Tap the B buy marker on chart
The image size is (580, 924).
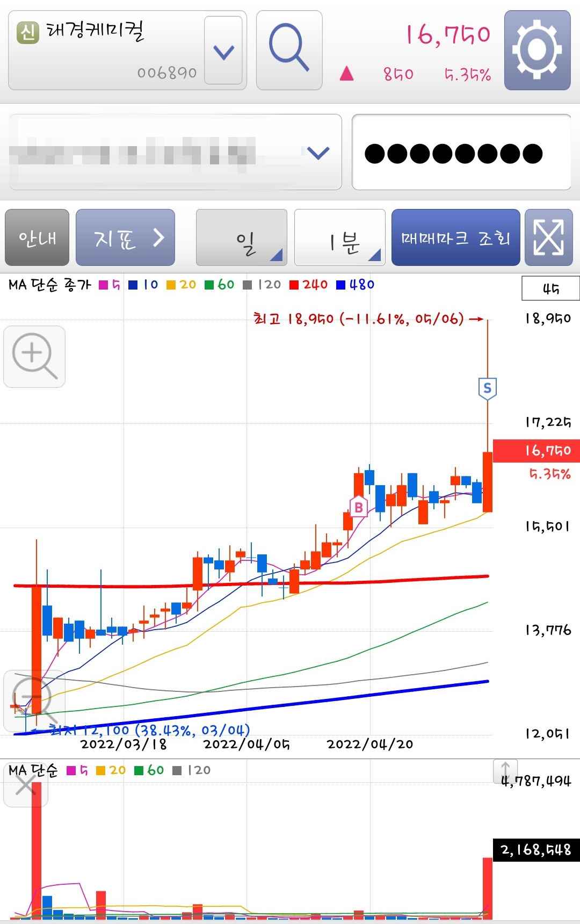(359, 507)
